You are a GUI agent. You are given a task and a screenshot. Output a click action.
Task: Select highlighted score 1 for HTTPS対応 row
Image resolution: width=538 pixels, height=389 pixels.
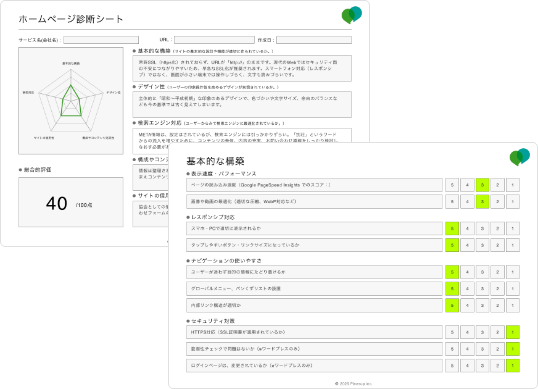[x=513, y=332]
